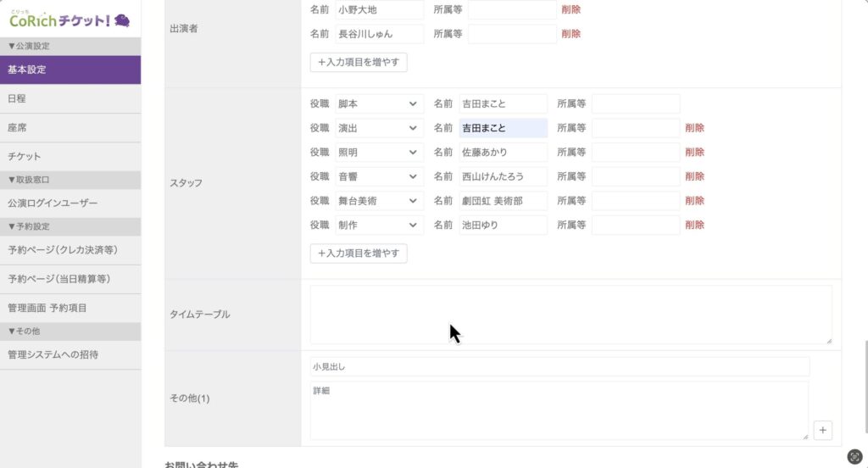The width and height of the screenshot is (868, 468).
Task: Open 公演ログインユーザー in the sidebar
Action: pos(70,203)
